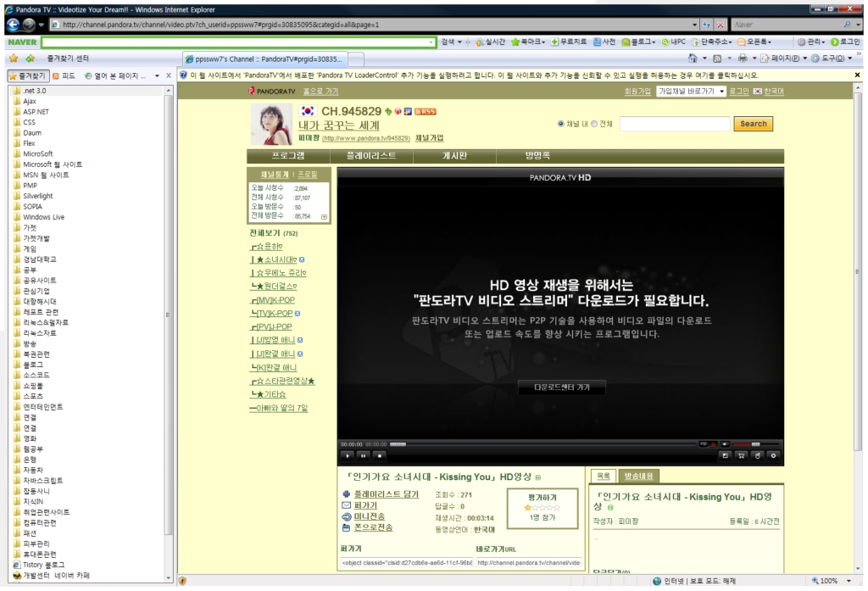
Task: Expand the channel statistics box arrow
Action: 325,217
